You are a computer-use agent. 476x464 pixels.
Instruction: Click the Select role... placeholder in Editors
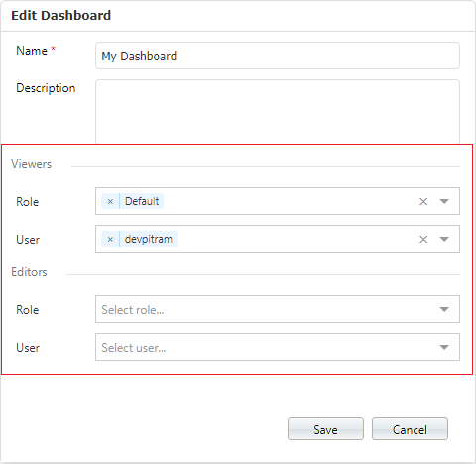click(x=133, y=310)
